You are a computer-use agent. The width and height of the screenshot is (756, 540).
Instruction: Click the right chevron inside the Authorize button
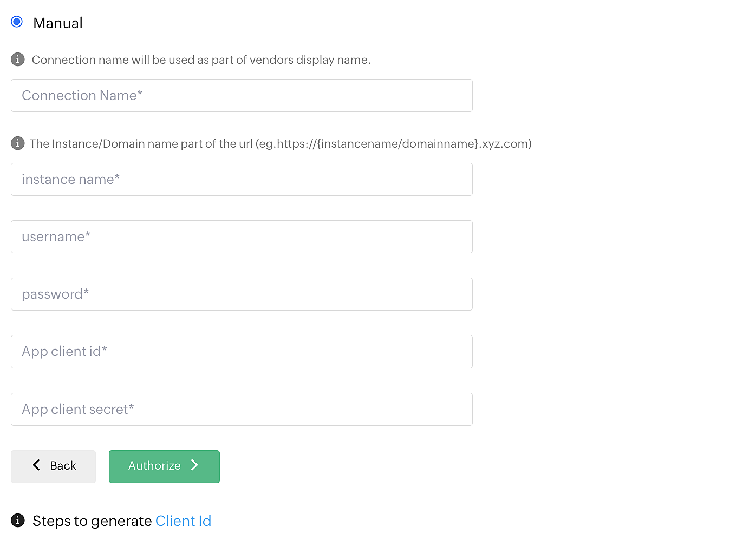click(194, 465)
